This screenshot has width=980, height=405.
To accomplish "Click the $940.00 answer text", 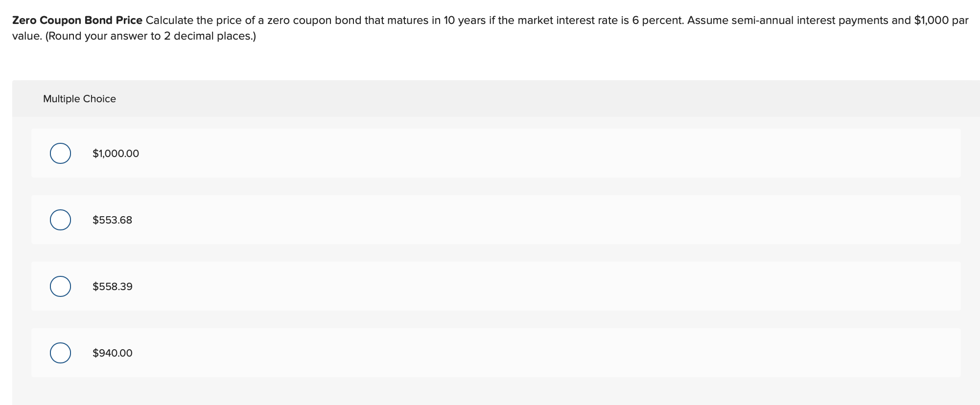I will [112, 352].
